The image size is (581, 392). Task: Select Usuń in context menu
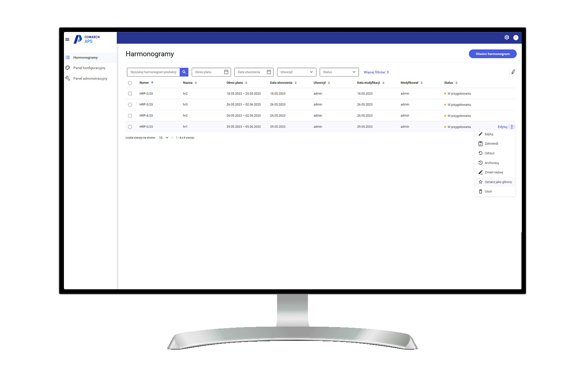tap(495, 191)
